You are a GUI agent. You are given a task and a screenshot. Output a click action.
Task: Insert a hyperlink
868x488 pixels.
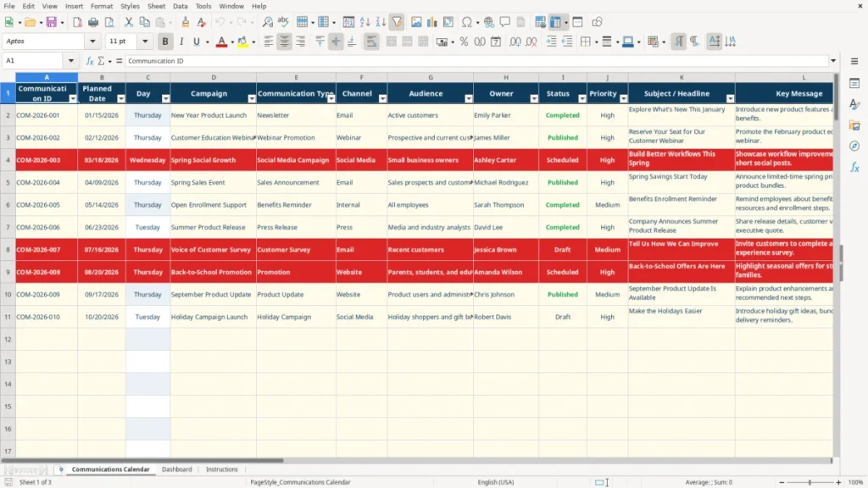[x=489, y=22]
